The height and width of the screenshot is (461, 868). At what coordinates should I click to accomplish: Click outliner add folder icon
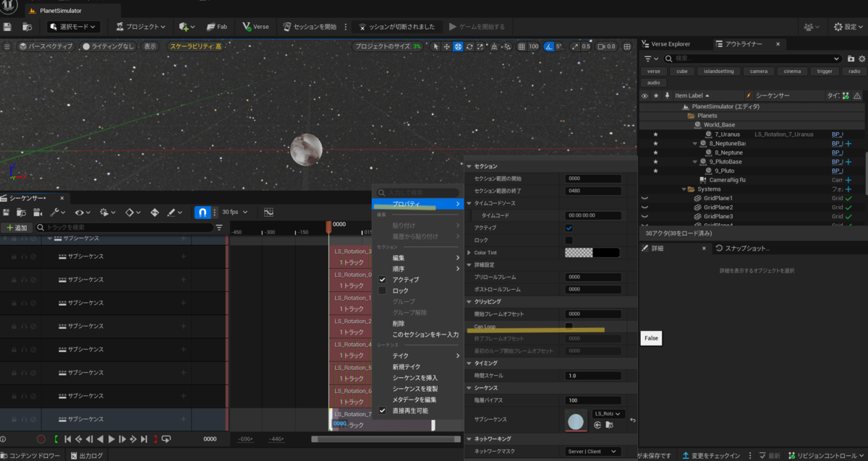tap(850, 58)
